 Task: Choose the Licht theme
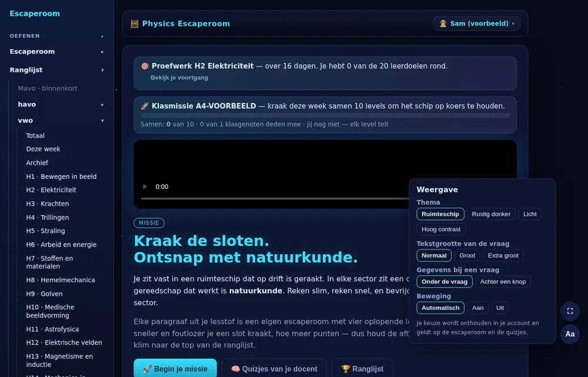530,214
